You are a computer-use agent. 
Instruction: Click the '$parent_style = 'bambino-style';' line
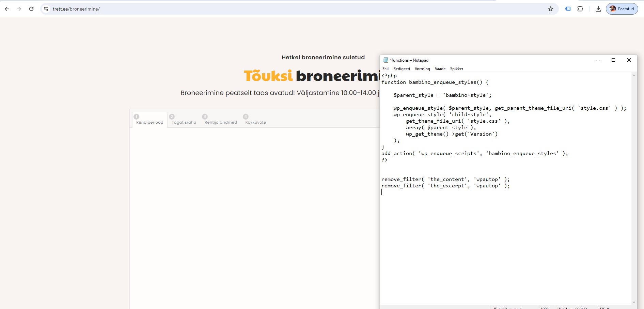[x=442, y=95]
